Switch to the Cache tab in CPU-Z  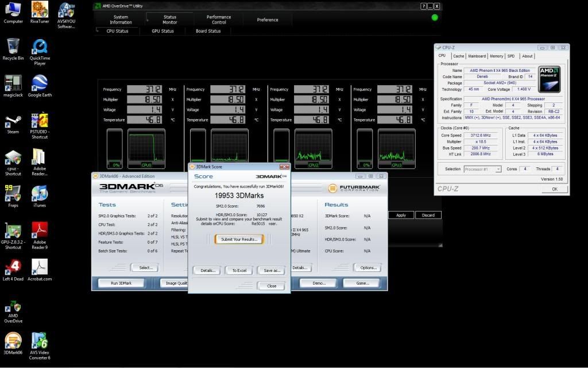458,56
